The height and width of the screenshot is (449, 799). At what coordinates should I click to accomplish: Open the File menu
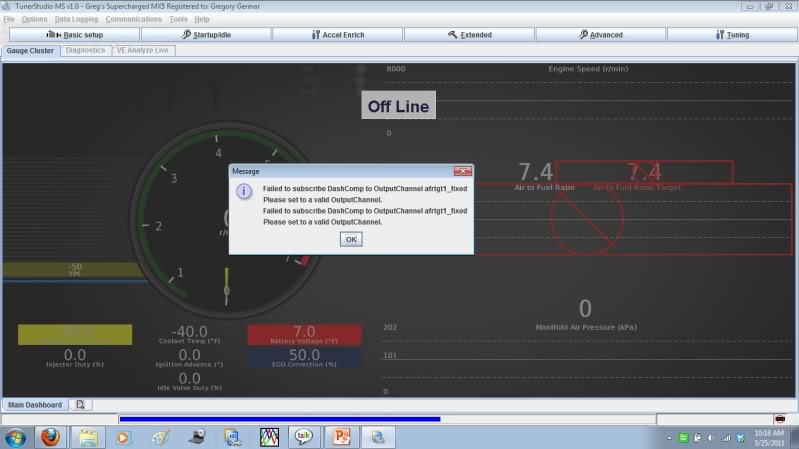point(9,19)
